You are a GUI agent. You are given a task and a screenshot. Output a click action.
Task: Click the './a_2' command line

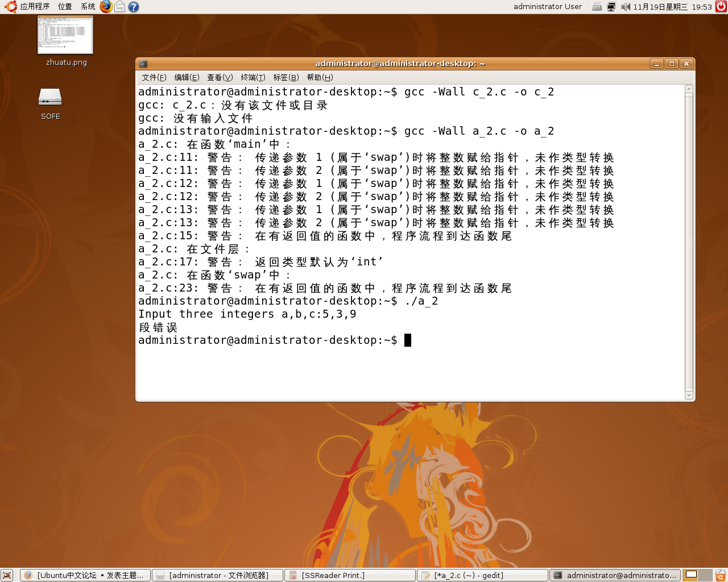tap(288, 301)
